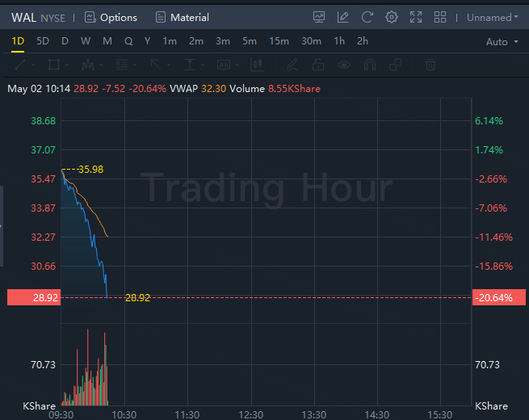
Task: Select the Fibonacci levels drawing tool
Action: tap(122, 65)
